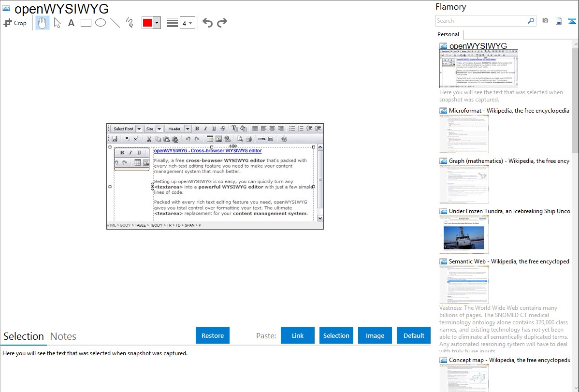
Task: Click the Paste Link button
Action: (298, 335)
